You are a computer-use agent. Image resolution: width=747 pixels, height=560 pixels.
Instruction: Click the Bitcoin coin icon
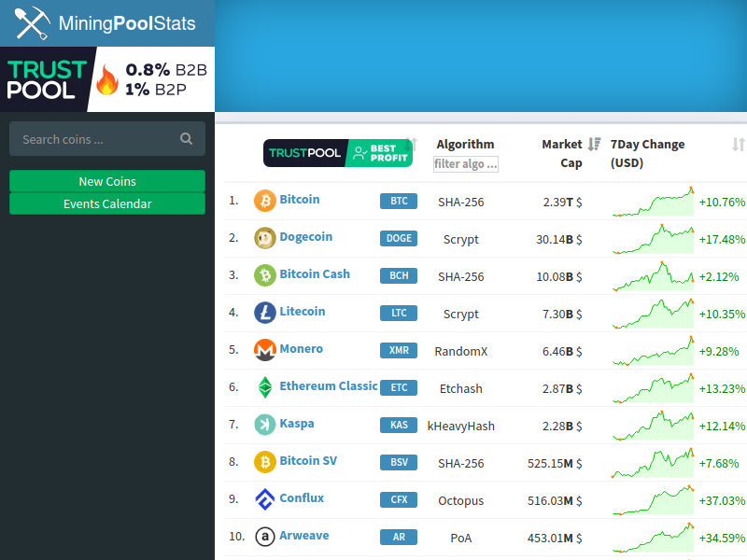tap(265, 201)
